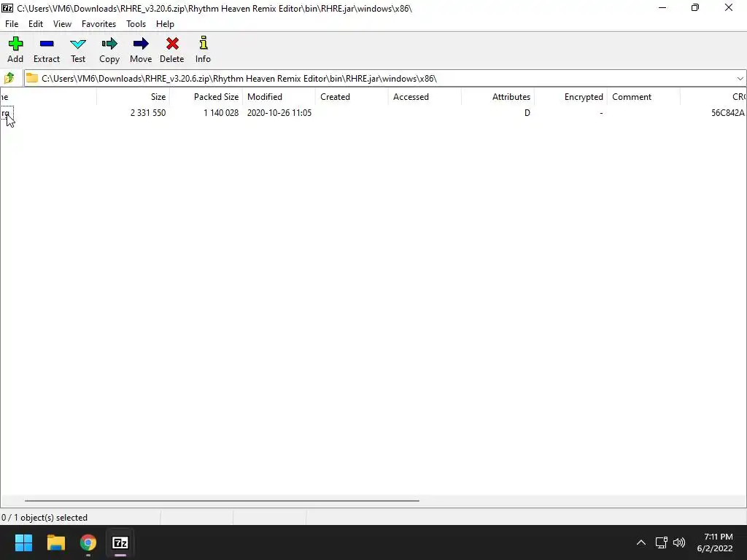
Task: Go up one folder level icon
Action: (x=9, y=78)
